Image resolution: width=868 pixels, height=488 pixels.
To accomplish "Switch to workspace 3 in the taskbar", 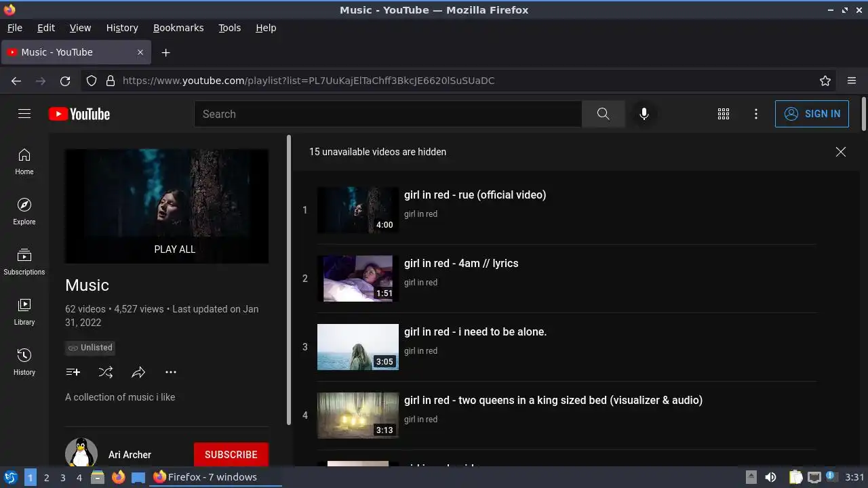I will (x=62, y=477).
